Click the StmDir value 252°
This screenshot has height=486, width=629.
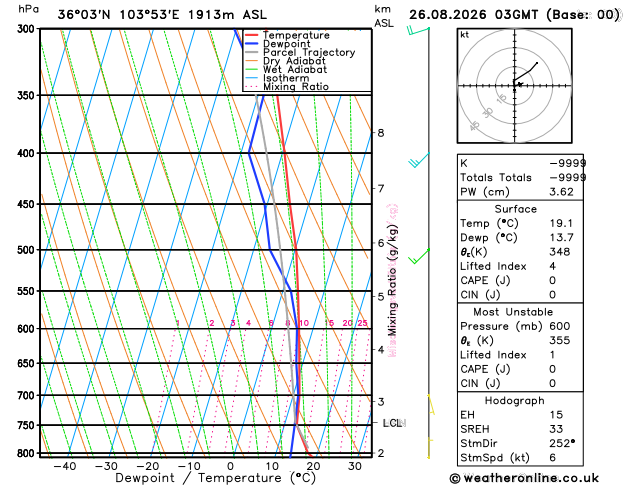(562, 443)
